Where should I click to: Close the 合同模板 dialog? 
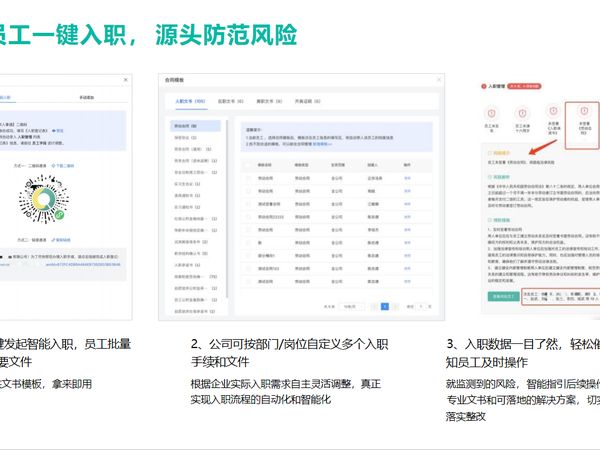click(x=439, y=80)
